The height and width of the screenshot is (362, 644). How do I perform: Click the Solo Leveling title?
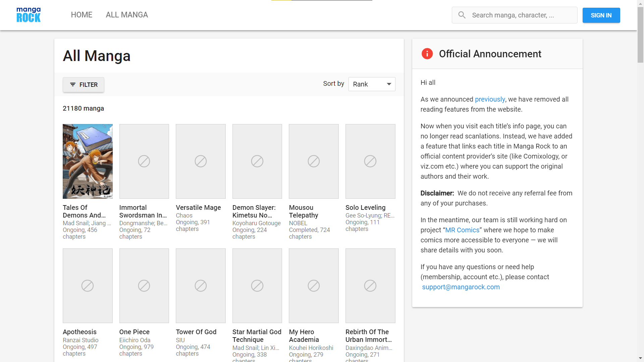(x=365, y=207)
